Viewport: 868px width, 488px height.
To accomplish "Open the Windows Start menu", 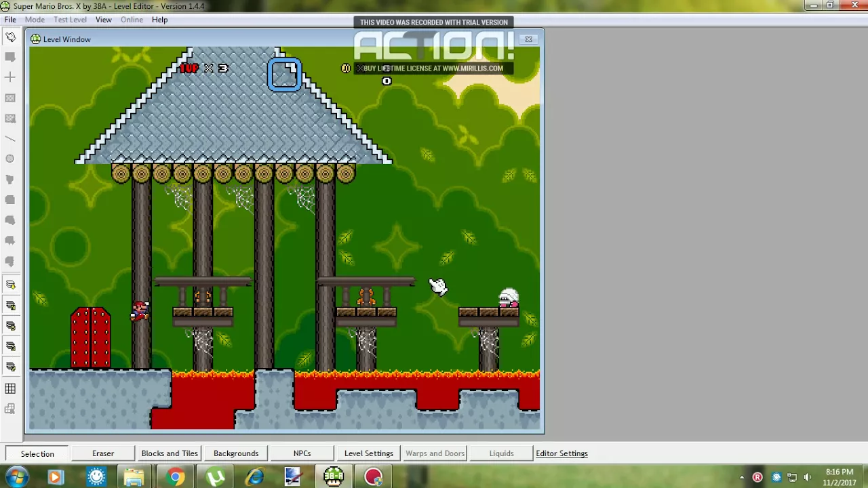I will point(16,477).
